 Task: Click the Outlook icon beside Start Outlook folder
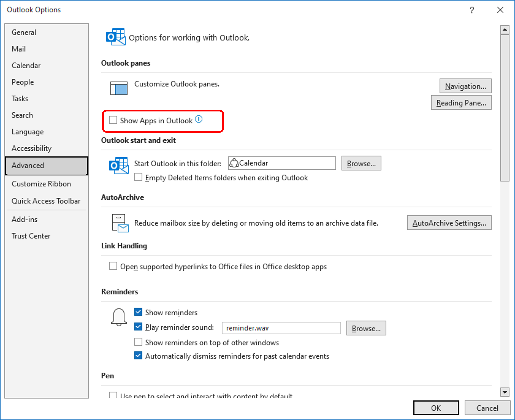(x=119, y=166)
